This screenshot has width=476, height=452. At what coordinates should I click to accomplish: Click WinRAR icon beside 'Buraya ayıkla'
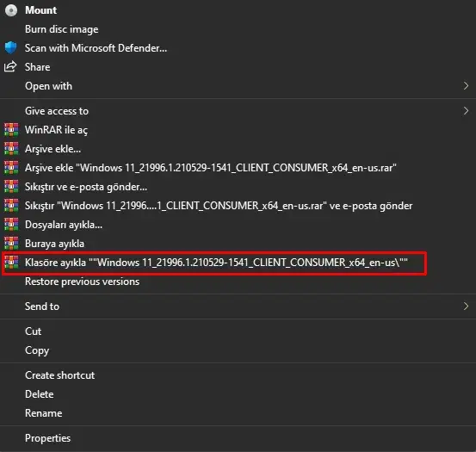(11, 243)
